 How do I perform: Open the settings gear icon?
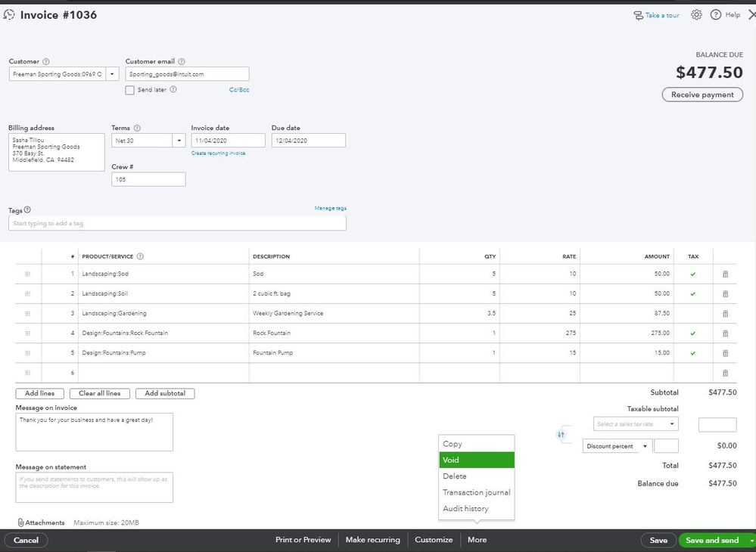click(x=696, y=15)
